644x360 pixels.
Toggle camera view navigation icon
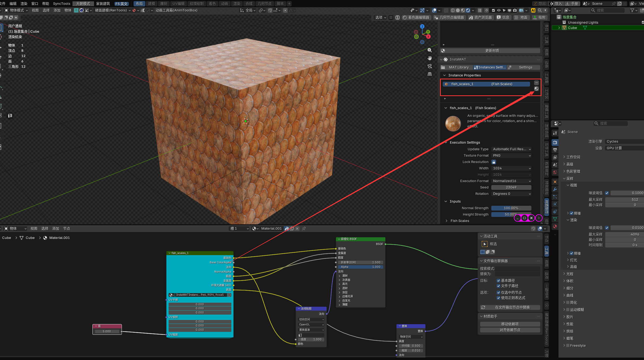[x=430, y=66]
